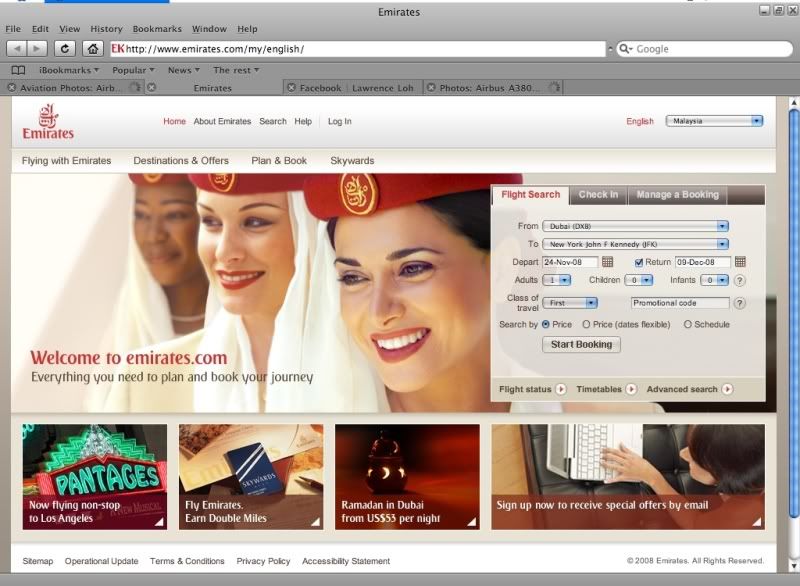Open the History menu
The width and height of the screenshot is (800, 586).
pyautogui.click(x=106, y=29)
